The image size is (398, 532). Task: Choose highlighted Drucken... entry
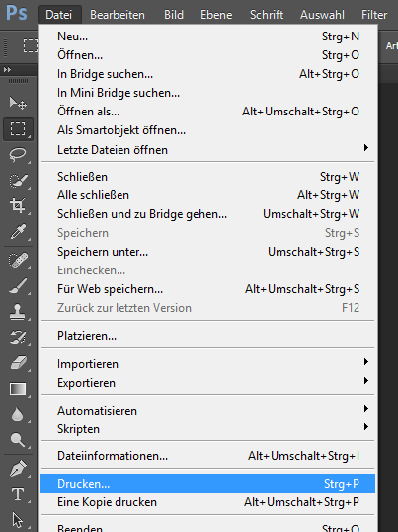(x=207, y=484)
